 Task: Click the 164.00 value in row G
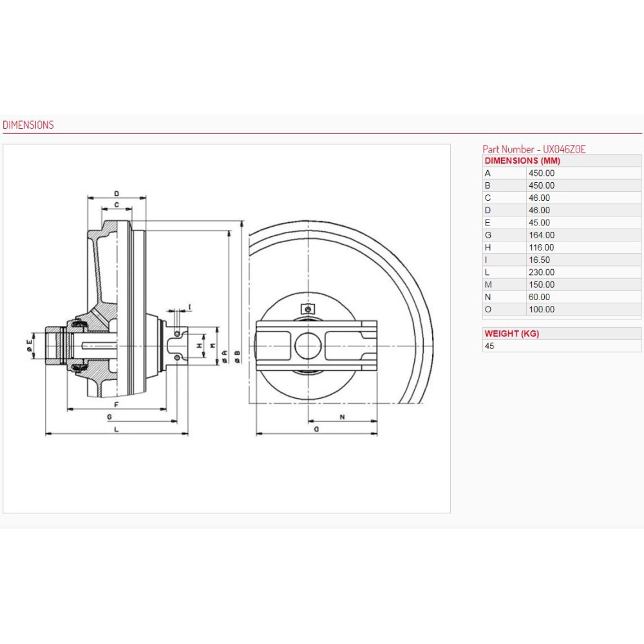point(541,235)
